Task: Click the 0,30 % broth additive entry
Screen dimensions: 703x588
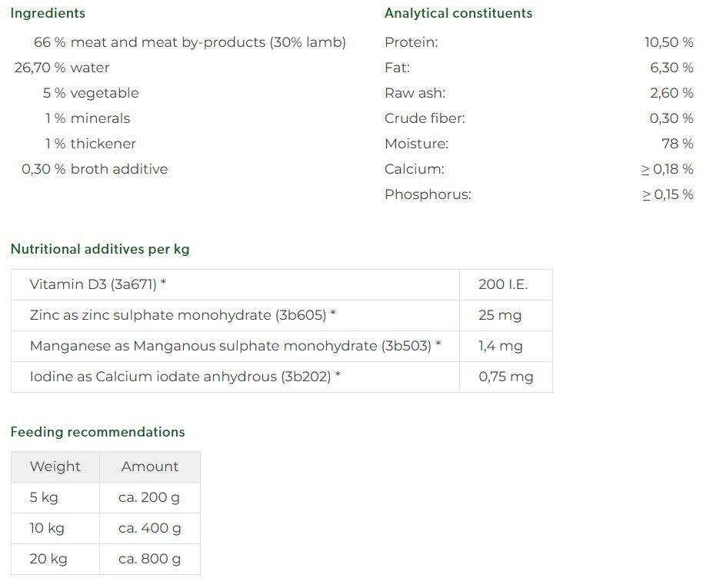Action: (95, 169)
